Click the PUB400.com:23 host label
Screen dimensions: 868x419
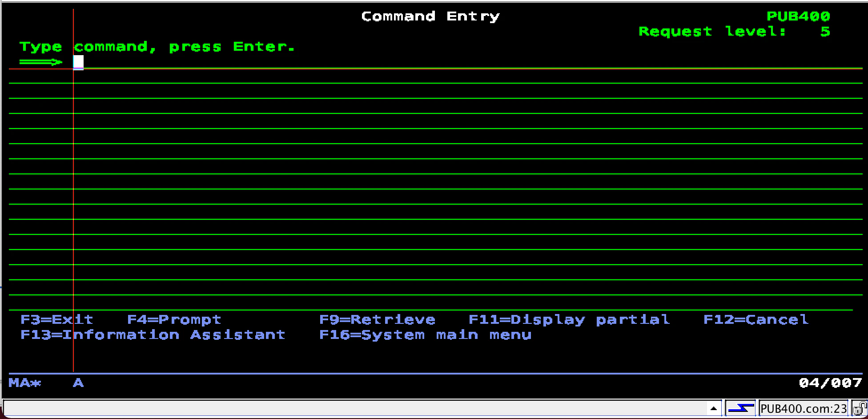click(803, 408)
